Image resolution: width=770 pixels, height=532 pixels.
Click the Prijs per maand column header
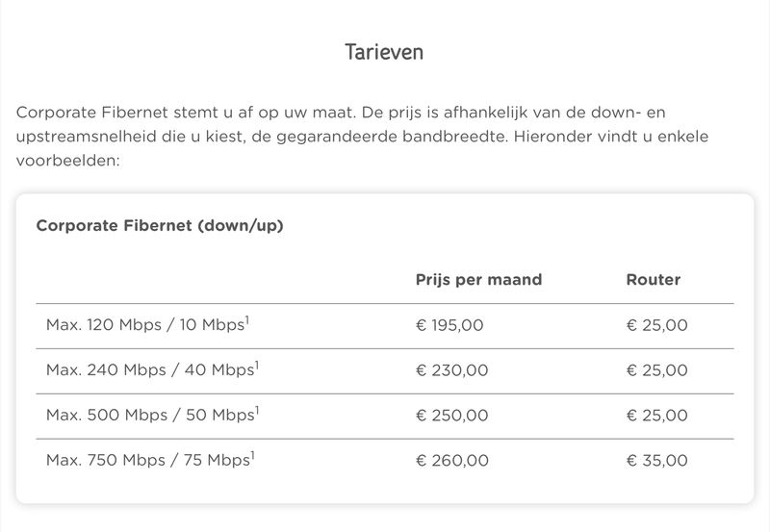(x=478, y=279)
